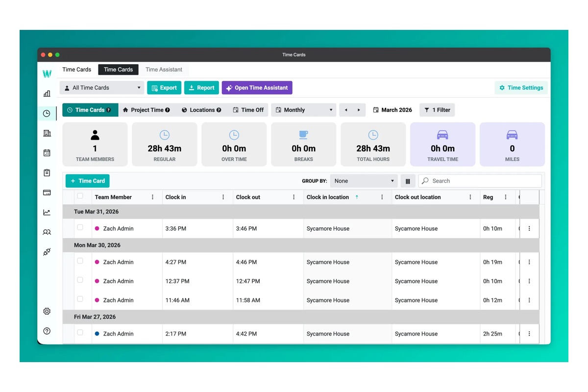Click the Search input field
Image resolution: width=588 pixels, height=392 pixels.
(480, 181)
